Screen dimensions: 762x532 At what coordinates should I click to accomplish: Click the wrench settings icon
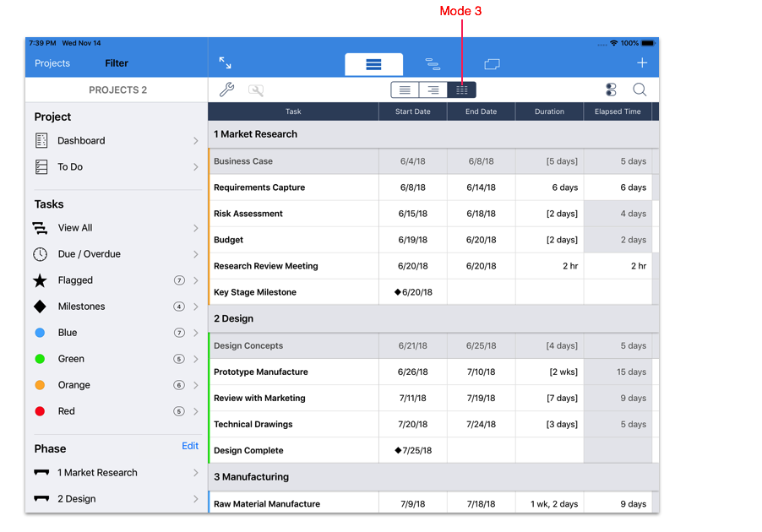[226, 90]
